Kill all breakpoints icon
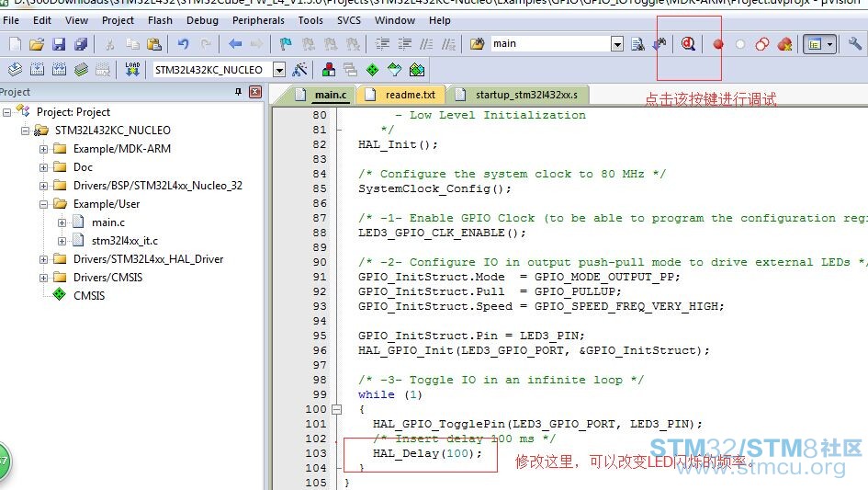 (x=784, y=44)
